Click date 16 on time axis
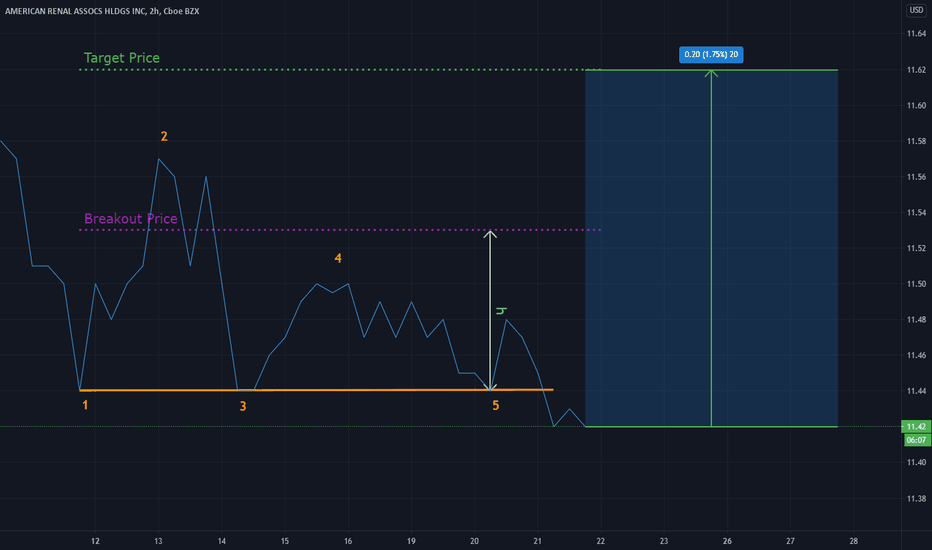 coord(348,541)
